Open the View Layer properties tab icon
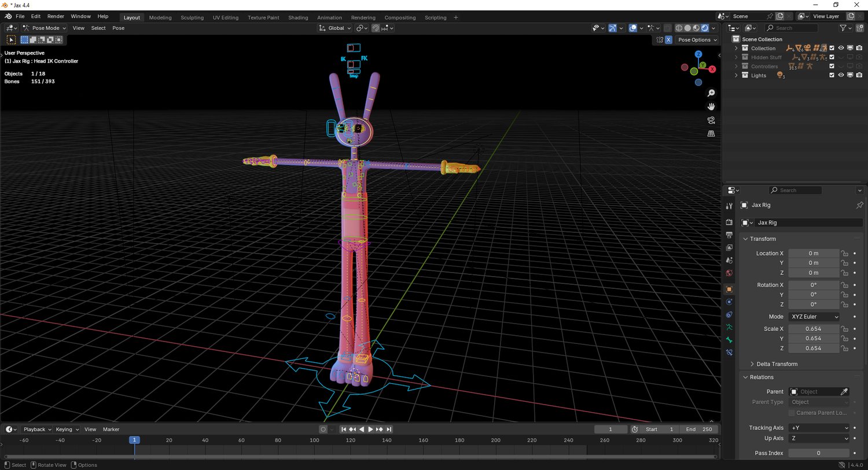The height and width of the screenshot is (470, 868). [x=729, y=248]
